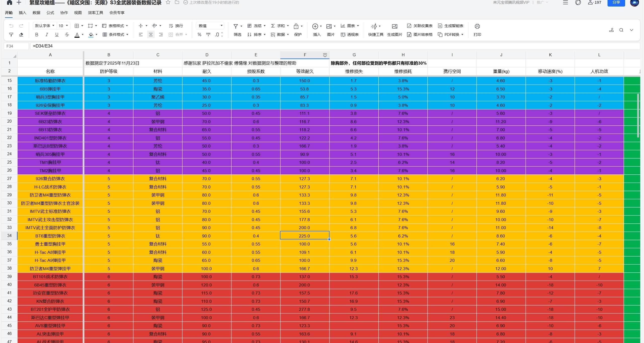Toggle underline formatting
The width and height of the screenshot is (644, 343).
click(x=57, y=35)
